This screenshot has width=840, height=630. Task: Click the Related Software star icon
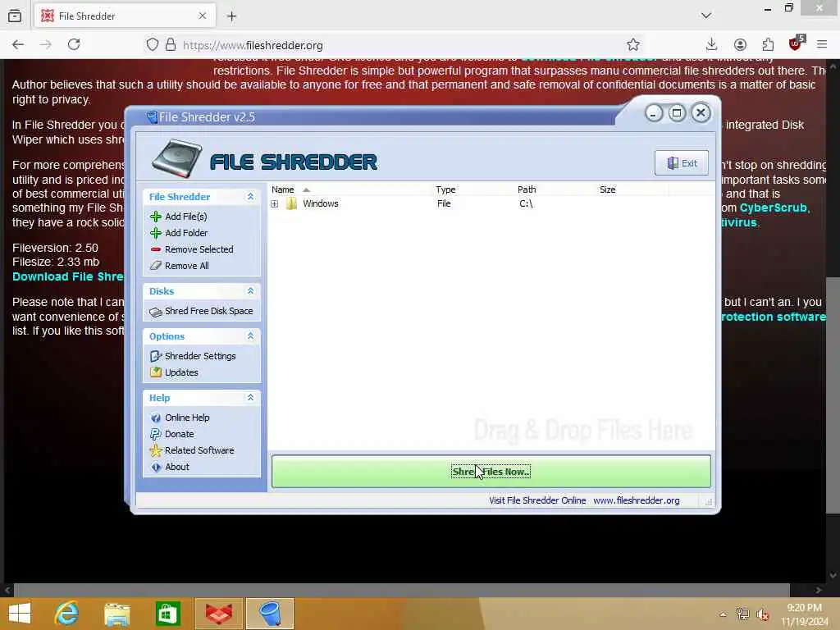click(x=156, y=450)
